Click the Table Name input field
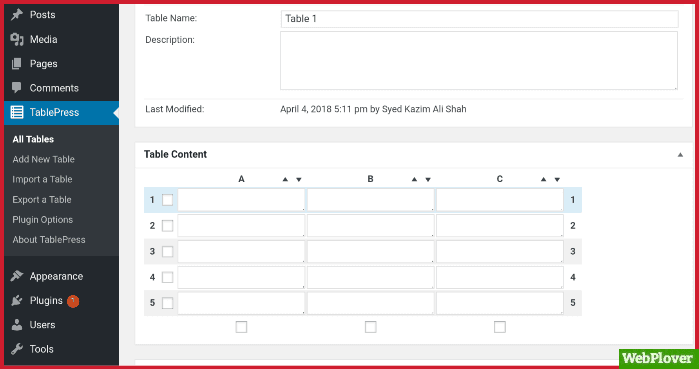 click(480, 19)
